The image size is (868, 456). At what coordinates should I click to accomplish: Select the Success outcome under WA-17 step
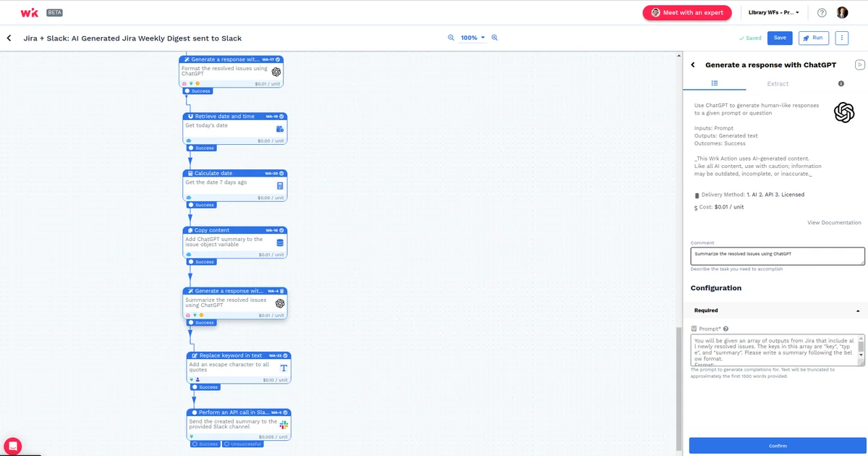197,91
